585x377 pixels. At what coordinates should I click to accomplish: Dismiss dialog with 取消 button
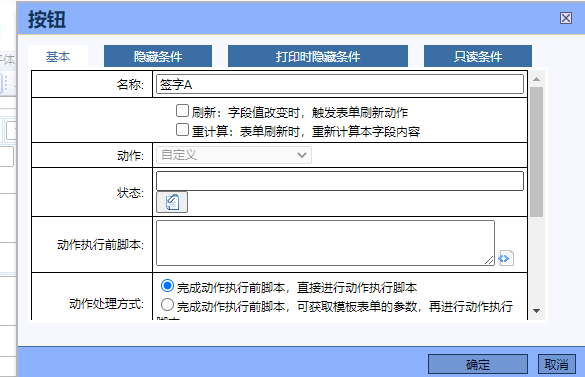556,364
